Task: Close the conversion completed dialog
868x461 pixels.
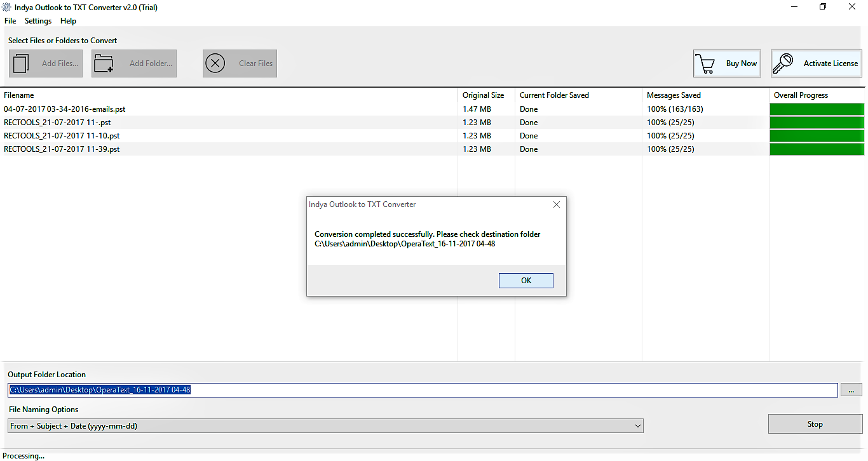Action: coord(557,204)
